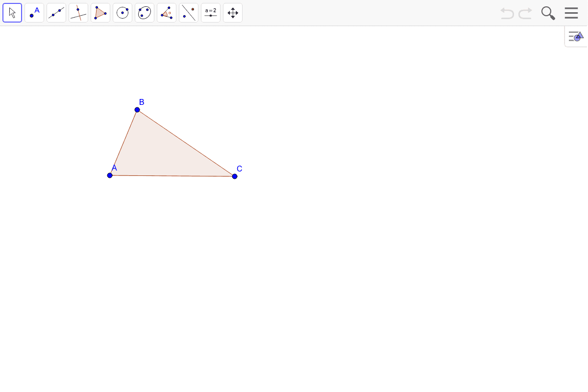Click the label of point C
The height and width of the screenshot is (392, 588).
(240, 169)
